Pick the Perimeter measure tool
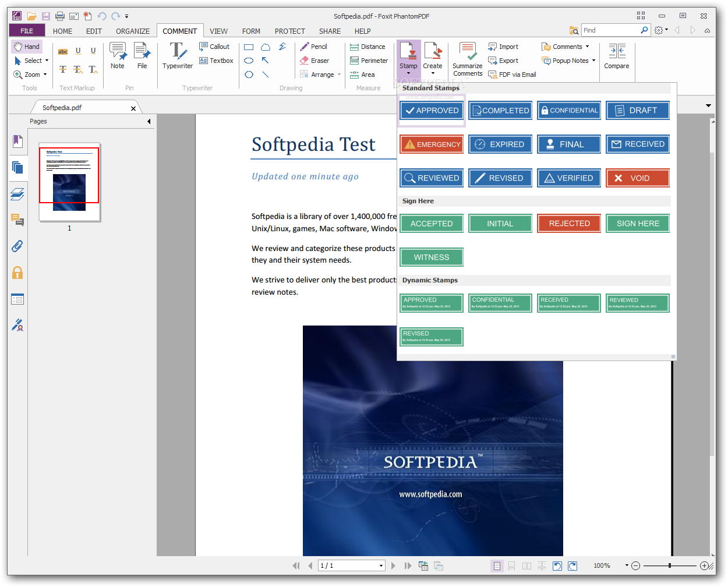 pyautogui.click(x=369, y=61)
